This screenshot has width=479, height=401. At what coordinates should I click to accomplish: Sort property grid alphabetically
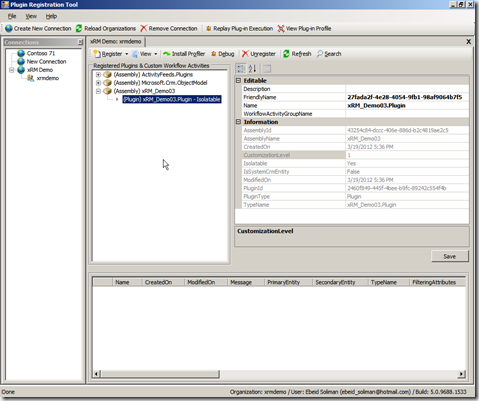(252, 69)
